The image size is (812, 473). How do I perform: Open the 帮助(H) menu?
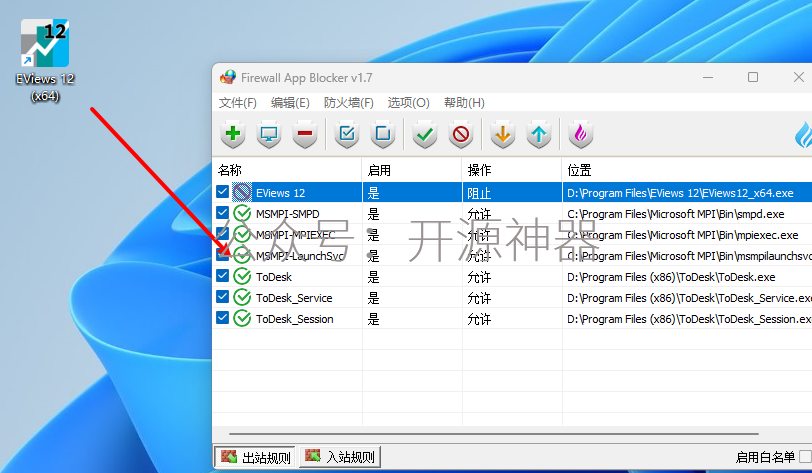click(464, 103)
